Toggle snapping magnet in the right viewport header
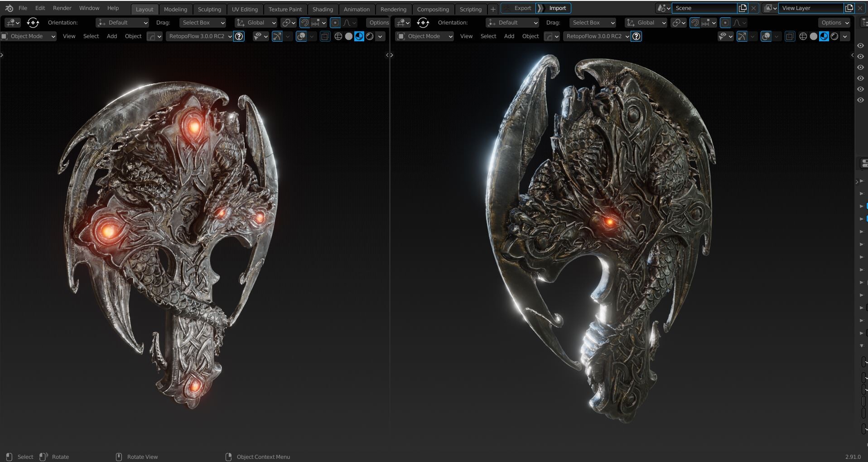 695,23
